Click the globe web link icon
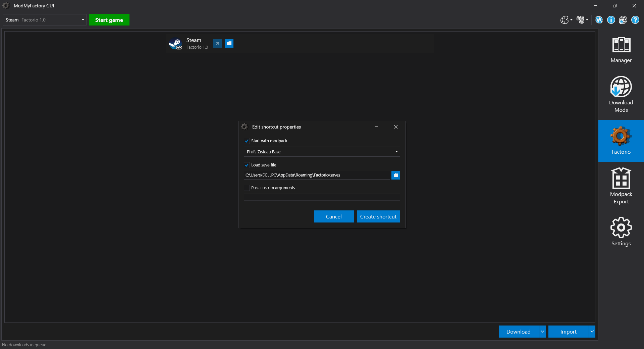Viewport: 644px width, 349px height. [623, 20]
